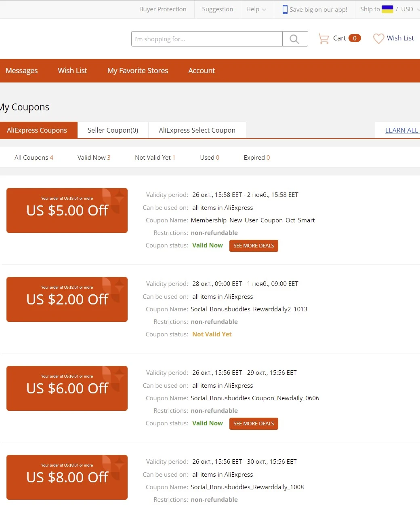Click the US $8.00 Off coupon card
420x505 pixels.
click(x=67, y=477)
